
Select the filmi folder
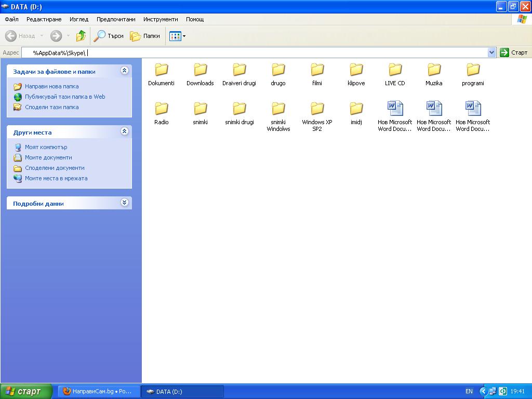[317, 74]
